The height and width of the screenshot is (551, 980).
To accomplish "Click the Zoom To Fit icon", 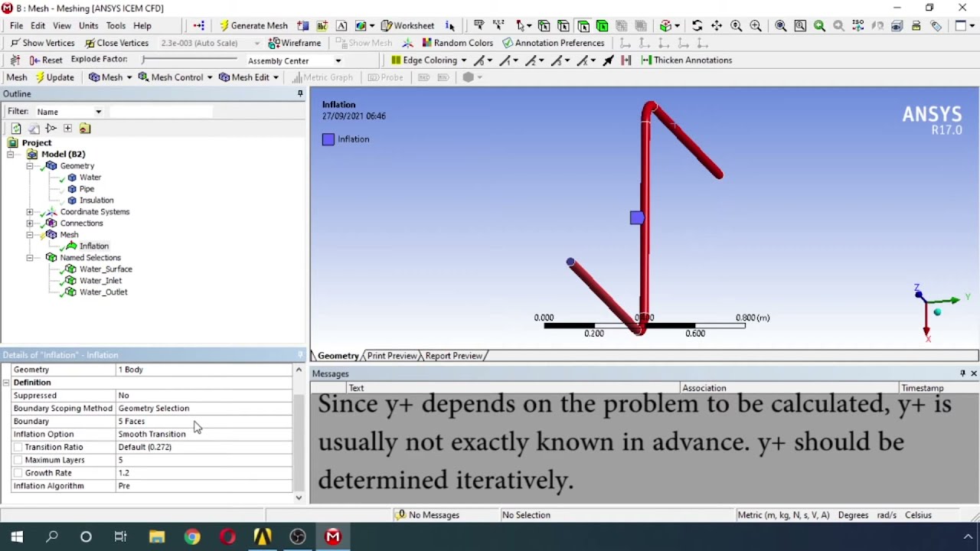I will [780, 25].
